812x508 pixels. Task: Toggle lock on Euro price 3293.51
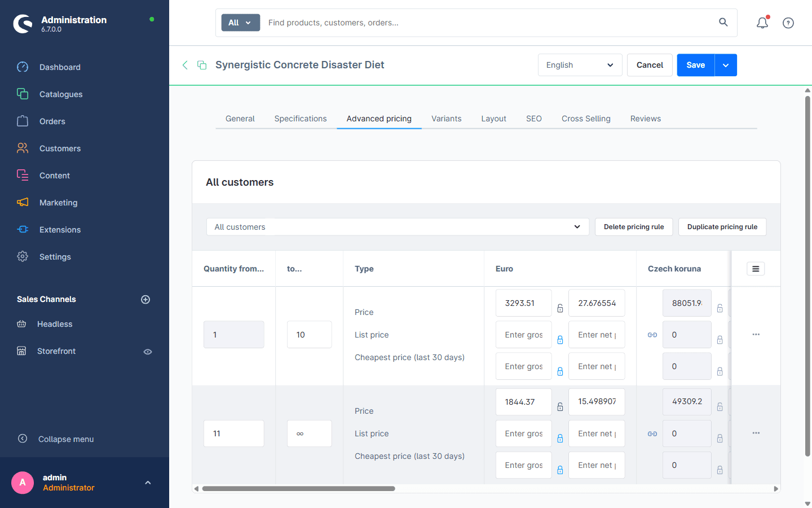560,308
